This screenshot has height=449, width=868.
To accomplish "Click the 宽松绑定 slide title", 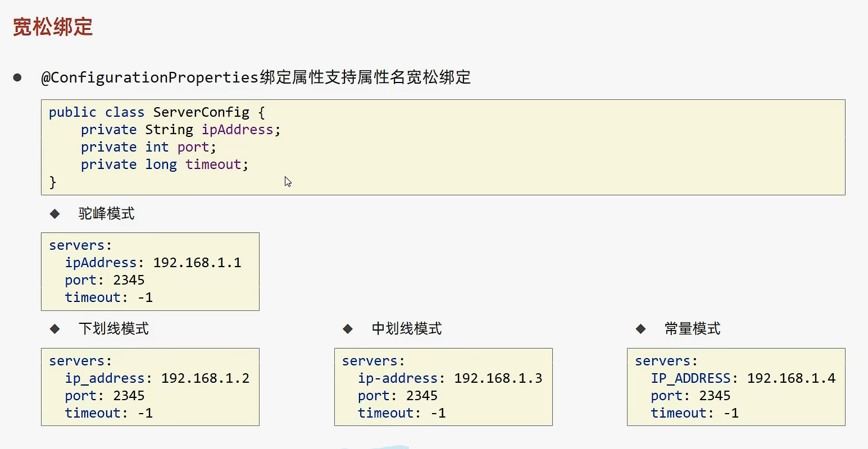I will coord(53,27).
